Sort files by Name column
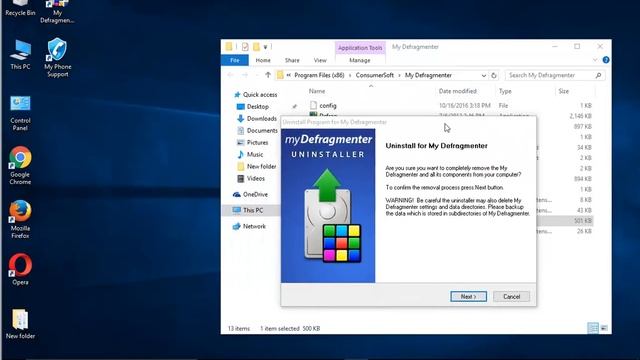The width and height of the screenshot is (640, 360). pos(317,91)
